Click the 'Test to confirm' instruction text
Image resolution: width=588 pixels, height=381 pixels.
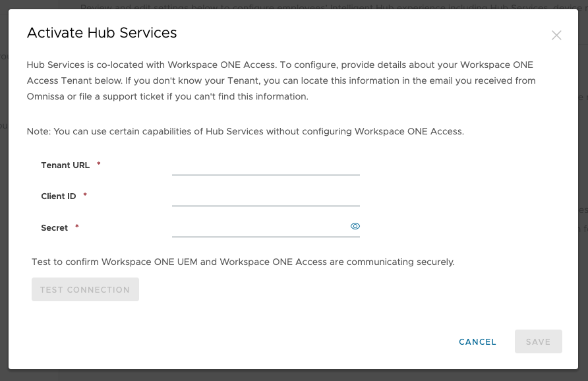tap(243, 262)
